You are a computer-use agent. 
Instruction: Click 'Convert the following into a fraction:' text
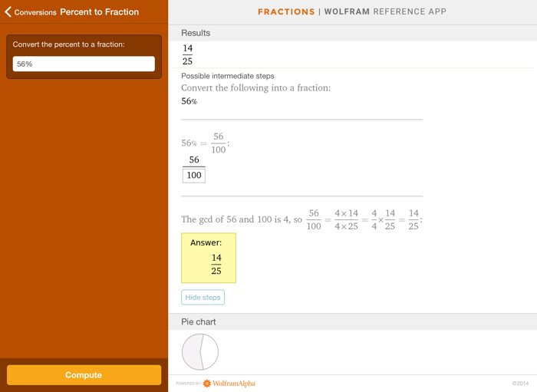[255, 88]
